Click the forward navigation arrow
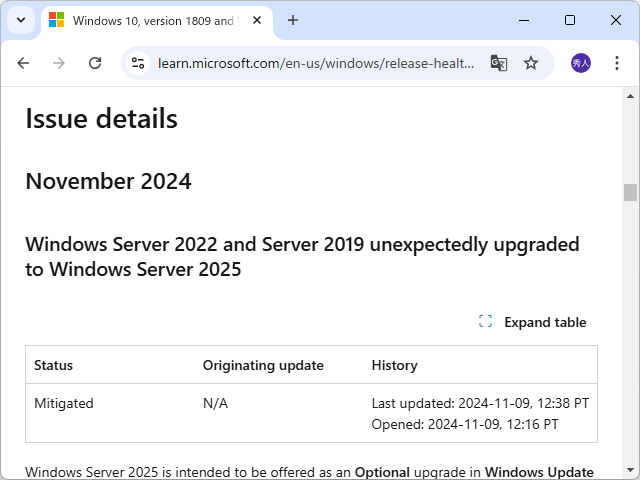 click(59, 63)
